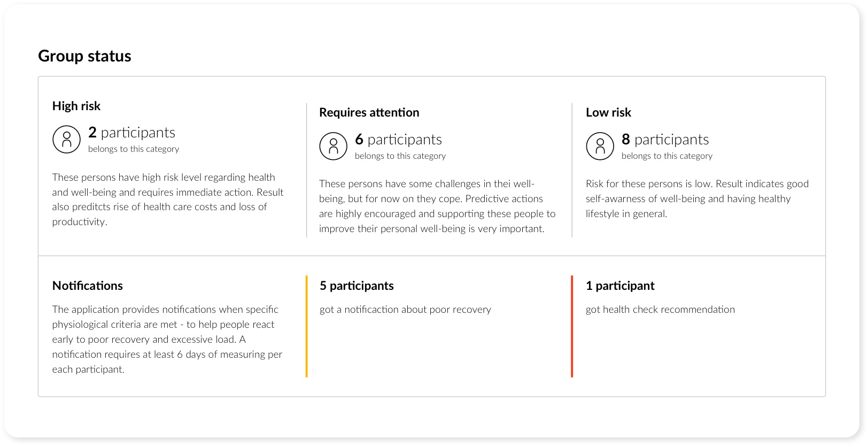Click the High risk participant person icon
The image size is (868, 446).
[66, 140]
